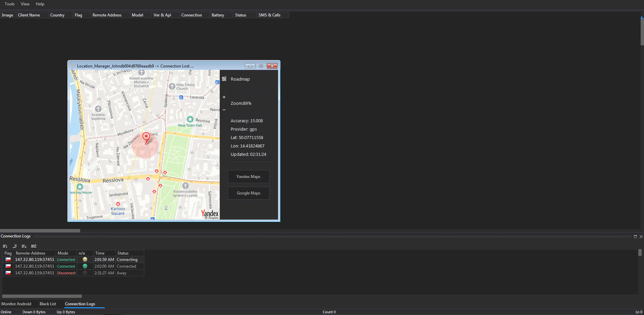Viewport: 644px width, 315px height.
Task: Click the Lat: 50.07711558 value
Action: click(247, 138)
